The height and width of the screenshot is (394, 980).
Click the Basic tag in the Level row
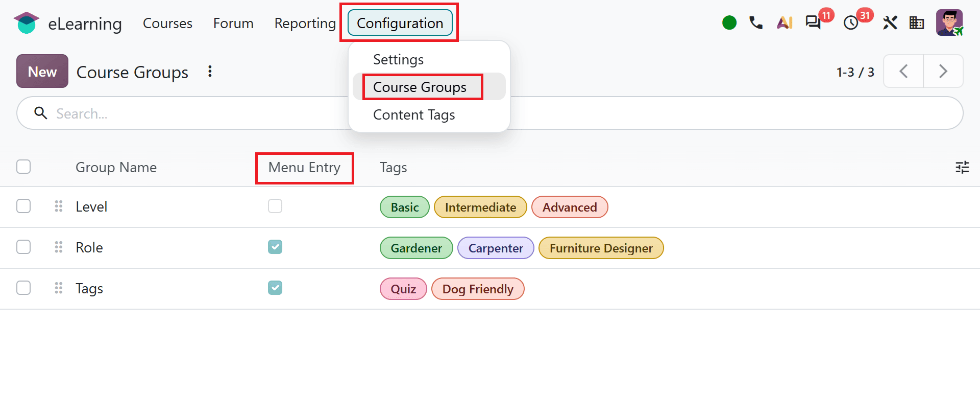point(405,207)
